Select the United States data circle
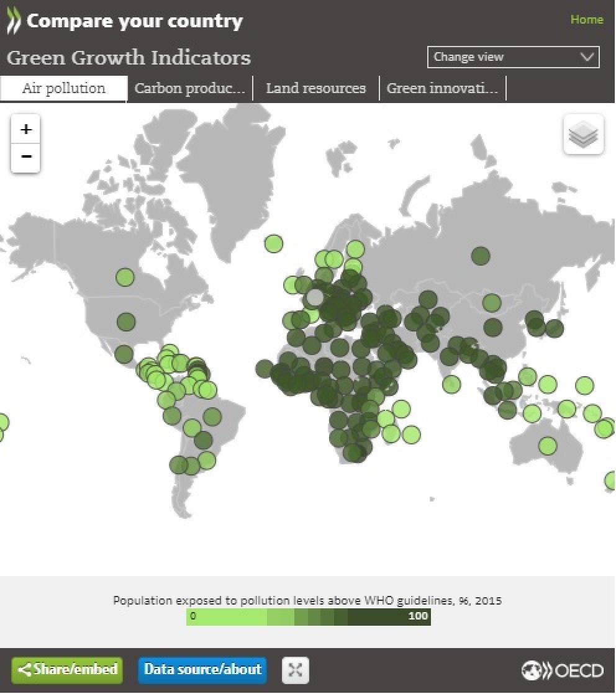Image resolution: width=616 pixels, height=694 pixels. (126, 322)
